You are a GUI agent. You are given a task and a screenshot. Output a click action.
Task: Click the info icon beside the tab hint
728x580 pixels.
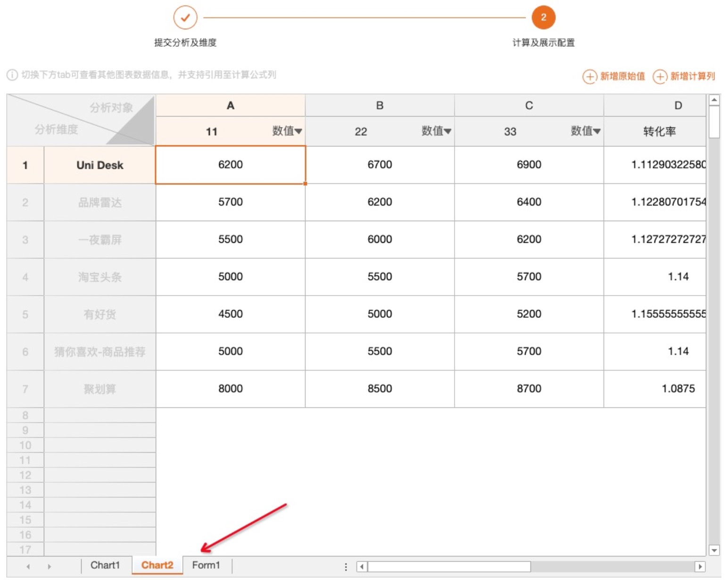(x=12, y=75)
